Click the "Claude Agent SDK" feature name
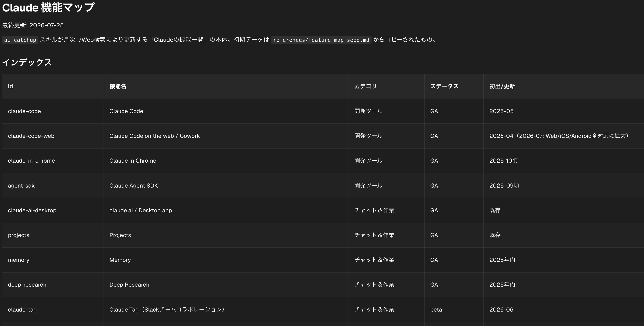644x326 pixels. (133, 186)
